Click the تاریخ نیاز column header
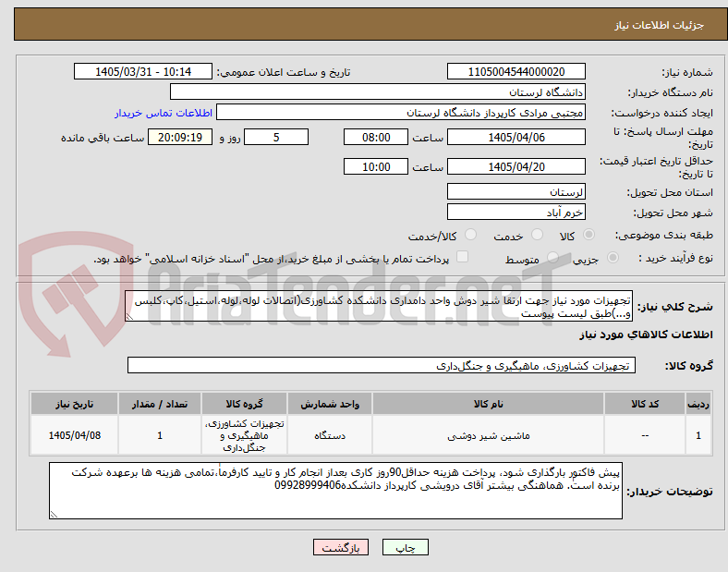Screen dimensions: 728x572 tap(74, 404)
